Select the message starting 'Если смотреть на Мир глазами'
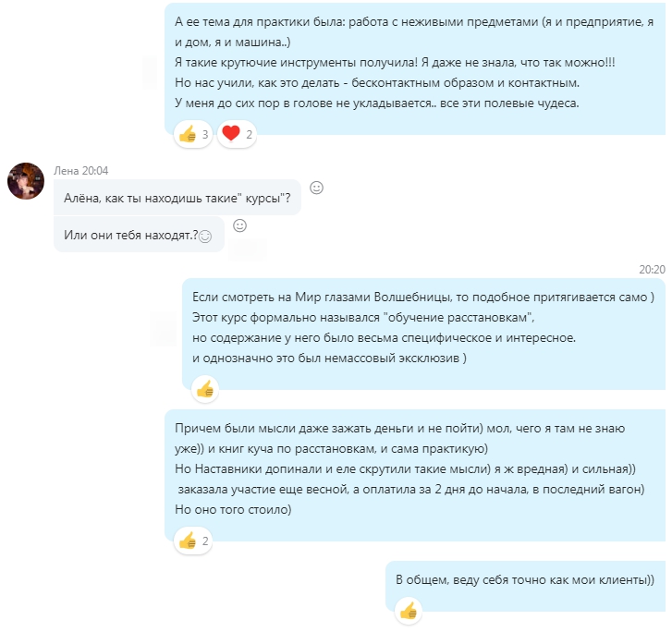 coord(423,334)
